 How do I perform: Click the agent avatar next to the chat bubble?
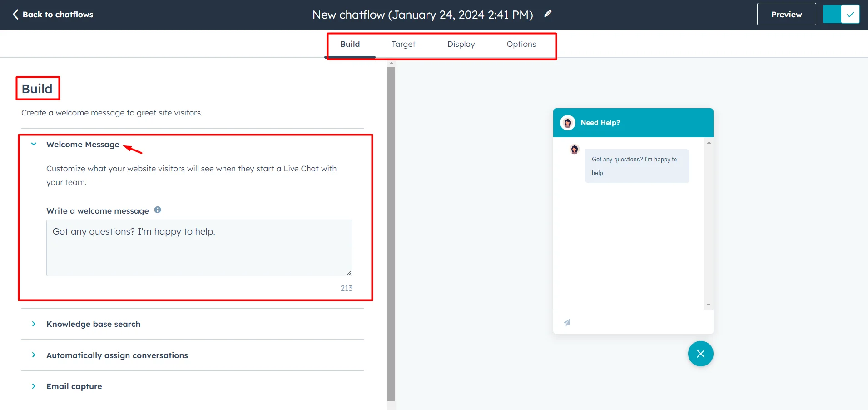[x=574, y=149]
